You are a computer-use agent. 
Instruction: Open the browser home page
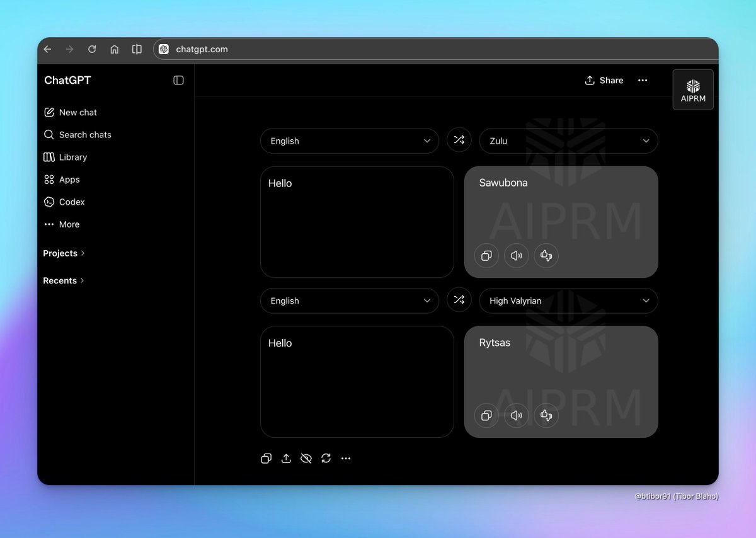tap(114, 49)
